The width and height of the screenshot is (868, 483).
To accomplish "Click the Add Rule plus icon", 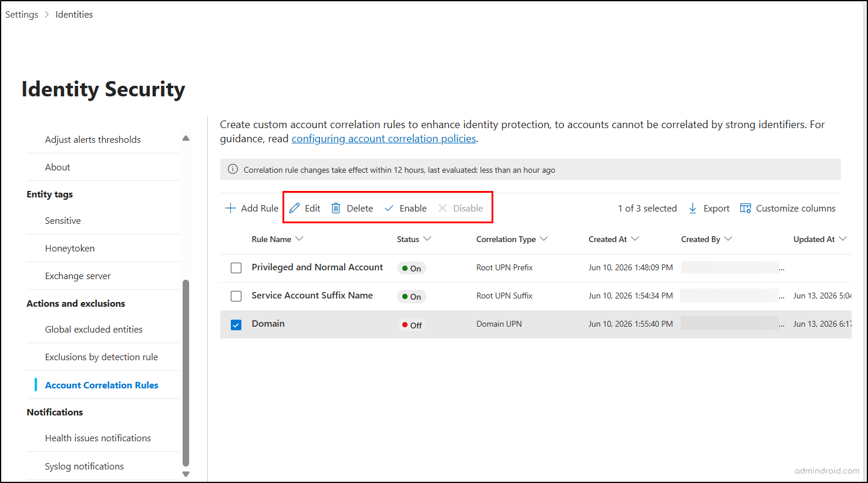I will (230, 208).
